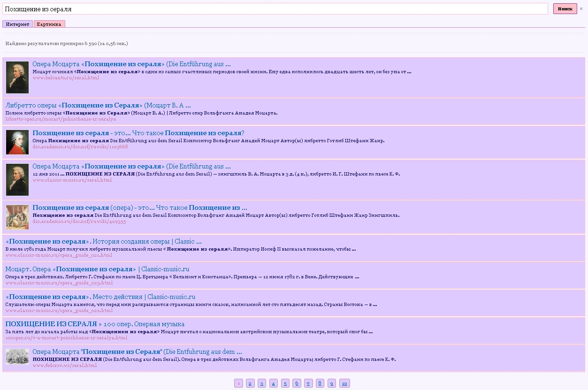Click the www.belcanto.ru/seral.html URL

pos(66,78)
